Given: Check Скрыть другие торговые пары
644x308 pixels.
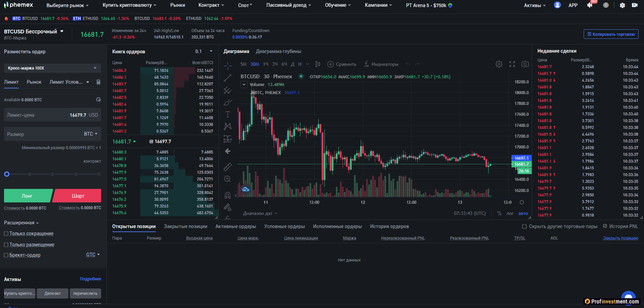Looking at the screenshot, I should [x=524, y=226].
